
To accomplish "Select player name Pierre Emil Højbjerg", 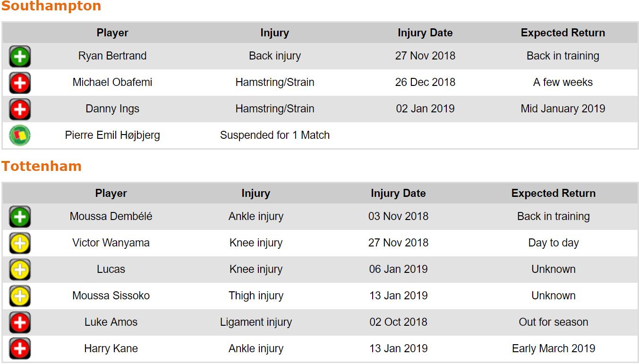I will 112,135.
